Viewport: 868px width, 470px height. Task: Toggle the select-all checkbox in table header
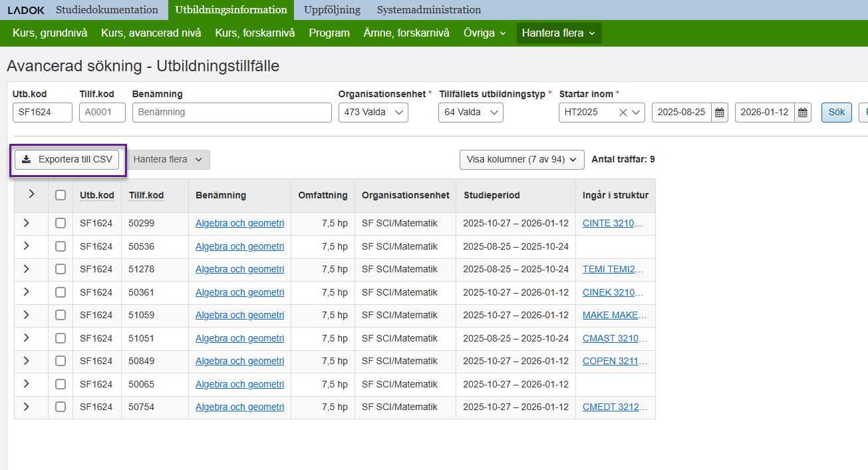tap(61, 195)
